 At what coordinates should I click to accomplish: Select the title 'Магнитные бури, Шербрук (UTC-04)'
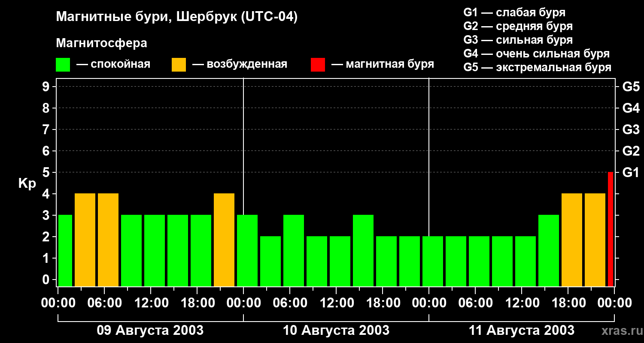coord(176,17)
